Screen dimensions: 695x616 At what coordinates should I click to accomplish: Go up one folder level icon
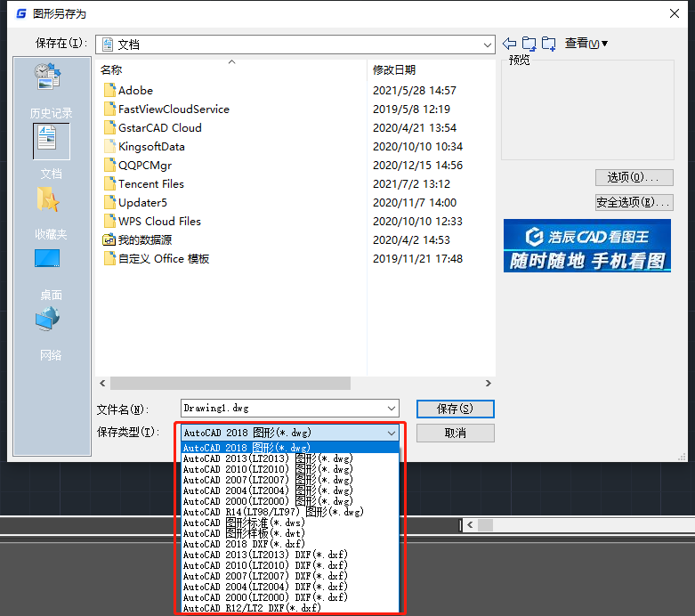pos(529,44)
